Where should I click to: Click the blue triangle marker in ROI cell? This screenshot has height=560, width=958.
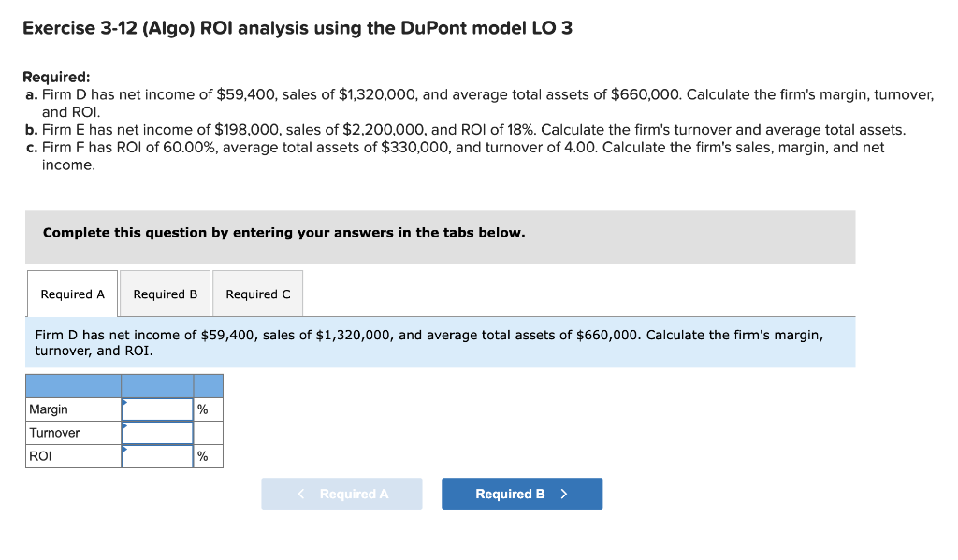click(x=123, y=450)
